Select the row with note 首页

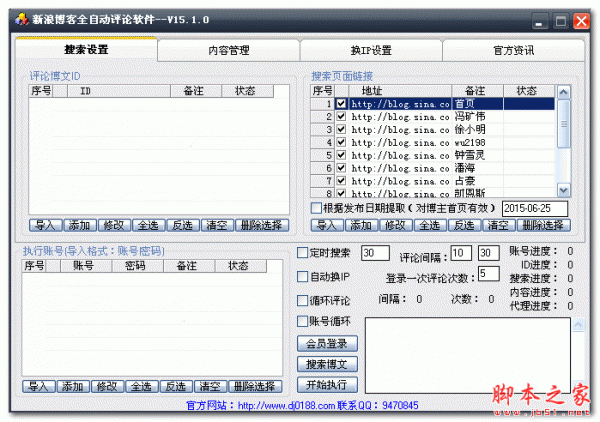432,104
